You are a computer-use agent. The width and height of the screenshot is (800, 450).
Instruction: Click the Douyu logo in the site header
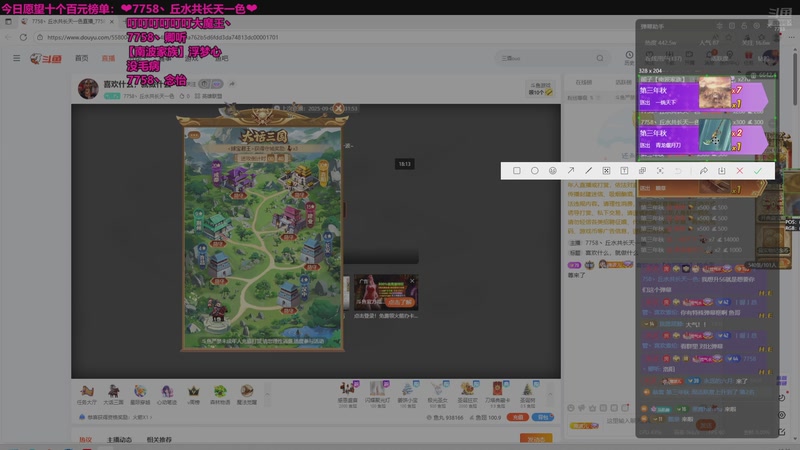pos(46,59)
